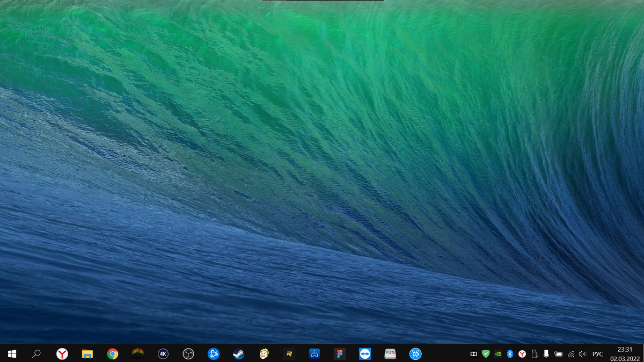644x362 pixels.
Task: Open taskbar search magnifier
Action: click(36, 354)
